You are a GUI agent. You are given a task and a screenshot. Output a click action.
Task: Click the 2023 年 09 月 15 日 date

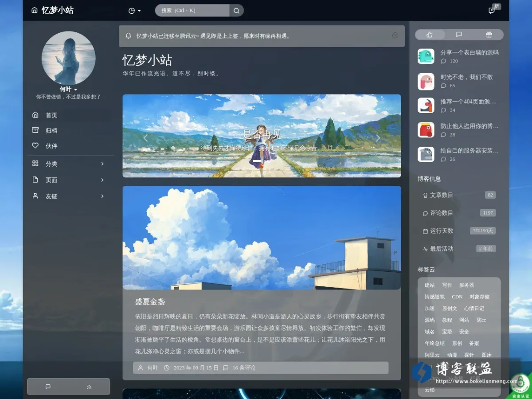coord(196,368)
